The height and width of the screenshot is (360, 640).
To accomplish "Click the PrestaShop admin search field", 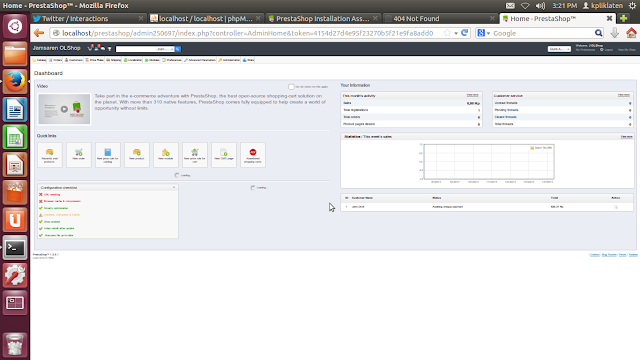I will [x=136, y=49].
